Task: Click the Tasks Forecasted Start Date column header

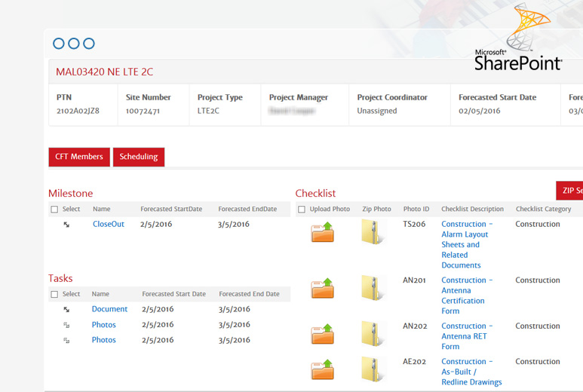Action: pos(173,294)
